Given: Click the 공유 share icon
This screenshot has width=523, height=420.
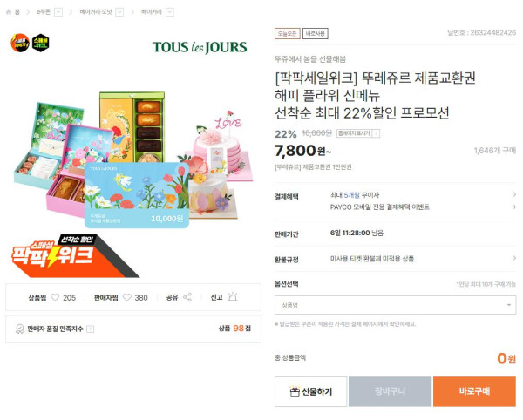Looking at the screenshot, I should [187, 297].
